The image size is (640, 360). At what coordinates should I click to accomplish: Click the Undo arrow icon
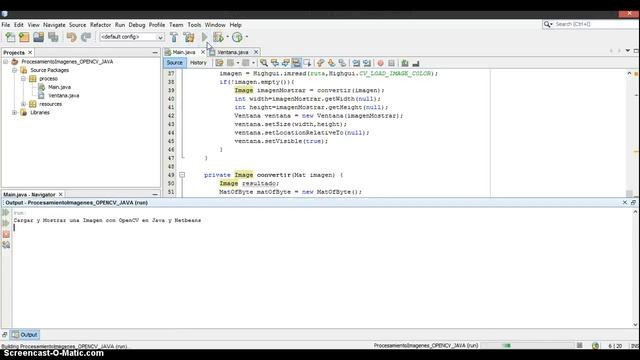point(71,37)
